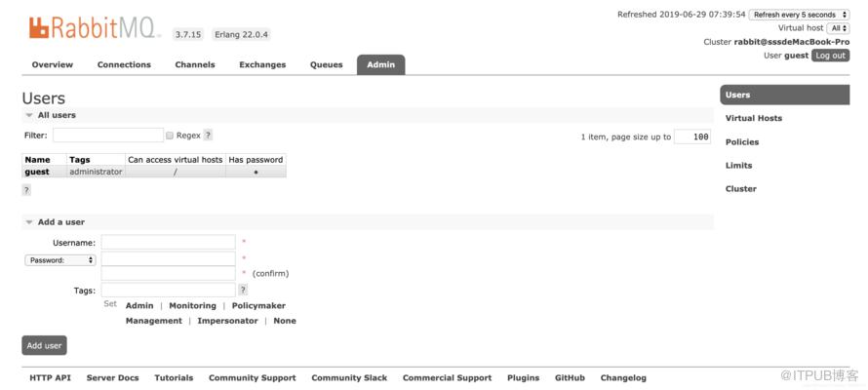Click the 'Can access virtual hosts' header

pos(175,160)
